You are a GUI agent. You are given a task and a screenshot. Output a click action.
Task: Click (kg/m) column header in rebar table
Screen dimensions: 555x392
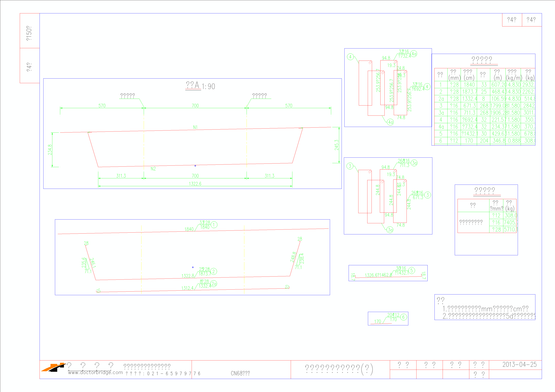[514, 78]
